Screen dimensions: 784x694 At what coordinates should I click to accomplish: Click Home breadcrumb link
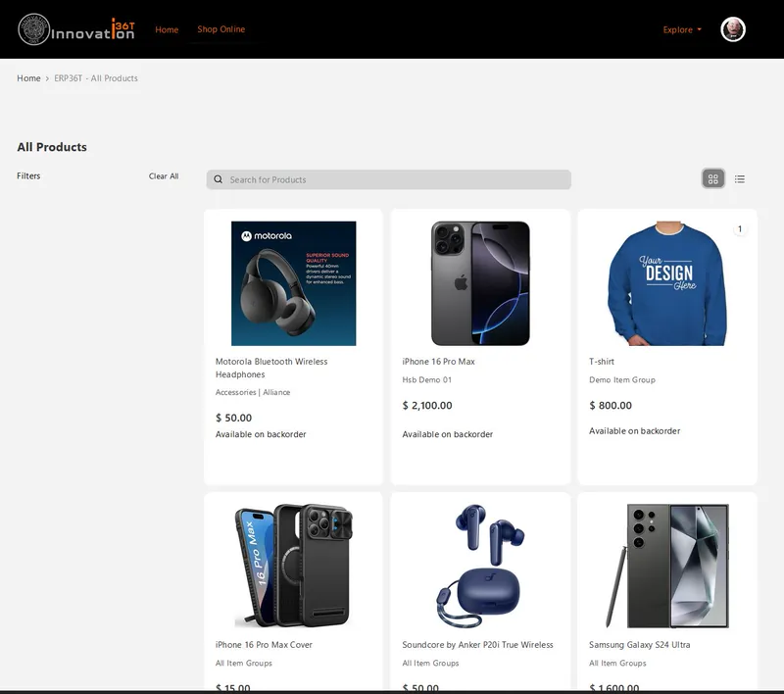[28, 78]
